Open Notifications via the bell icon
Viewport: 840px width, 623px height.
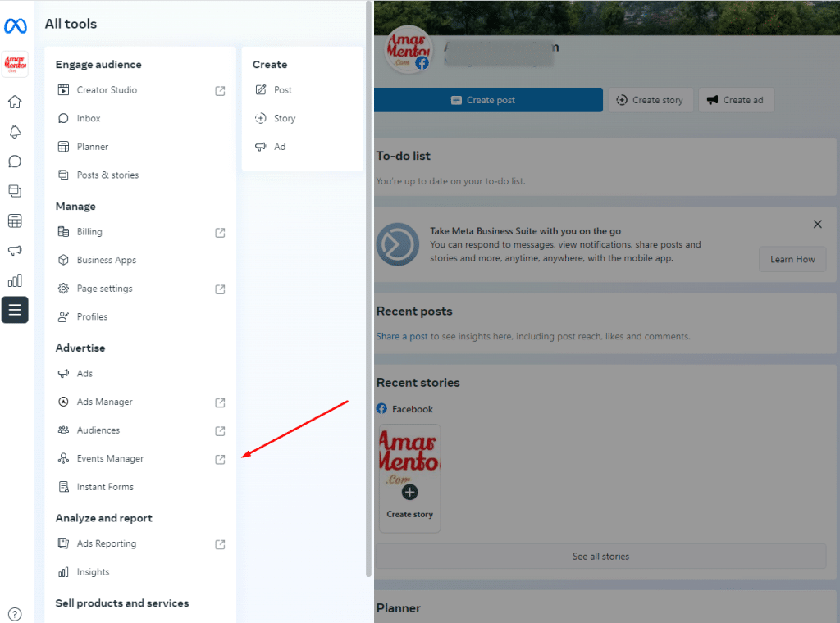click(x=15, y=131)
